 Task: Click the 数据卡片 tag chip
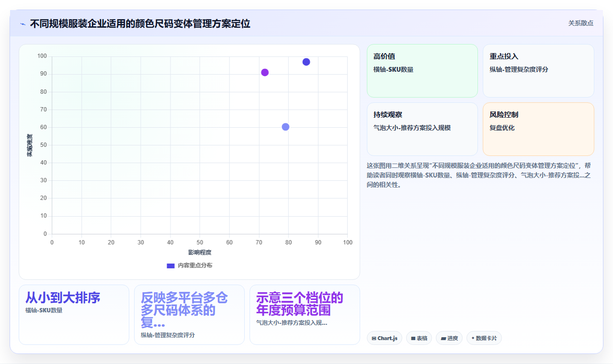(x=484, y=338)
